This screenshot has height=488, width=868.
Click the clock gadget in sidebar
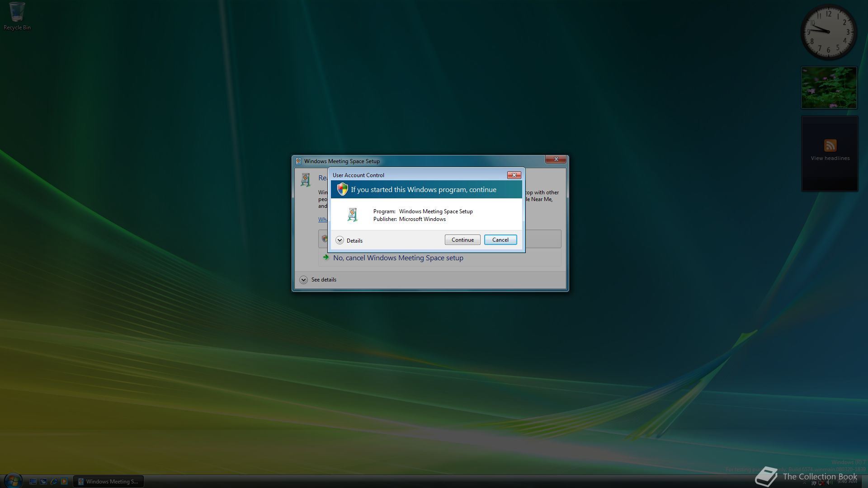(829, 33)
